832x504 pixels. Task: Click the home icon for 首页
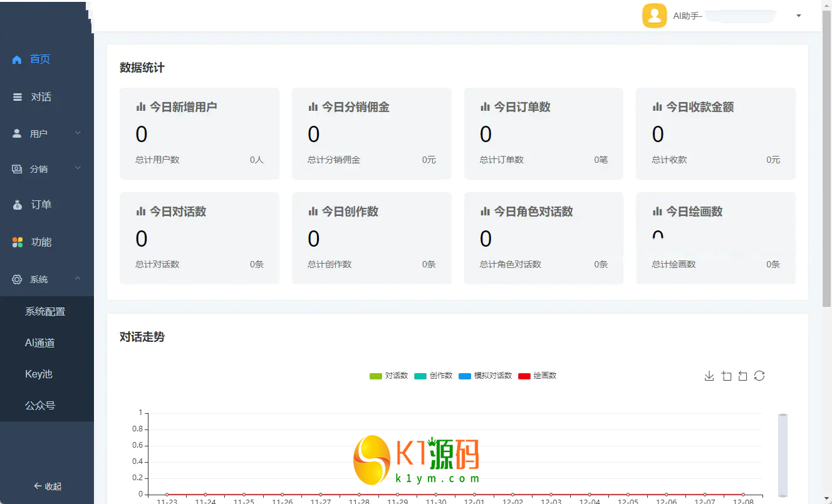click(x=17, y=59)
